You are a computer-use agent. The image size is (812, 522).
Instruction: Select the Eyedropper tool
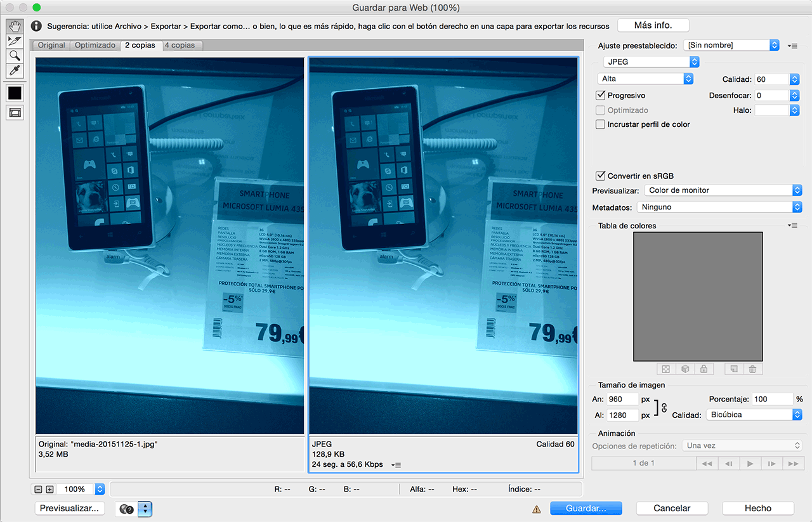click(x=15, y=70)
